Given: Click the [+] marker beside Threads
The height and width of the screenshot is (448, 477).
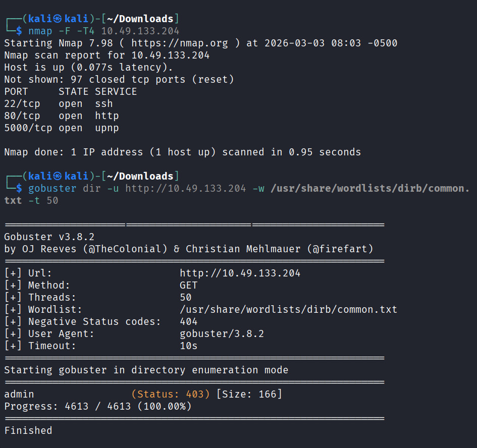Looking at the screenshot, I should [13, 297].
